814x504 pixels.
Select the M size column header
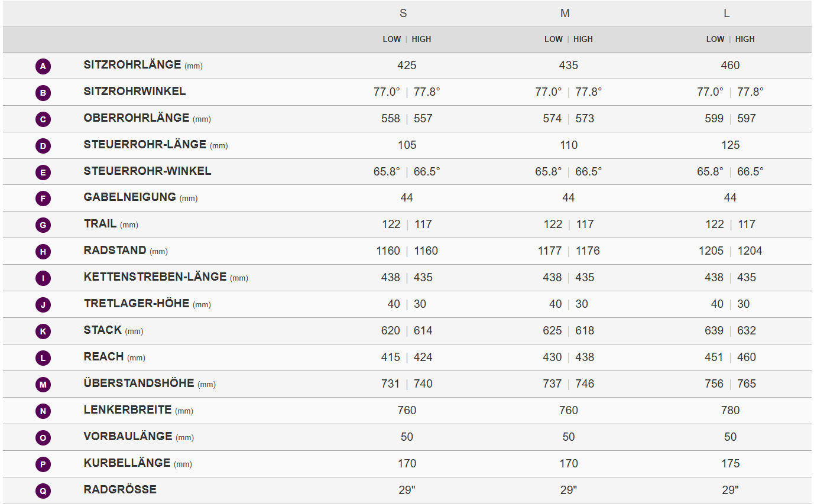tap(565, 14)
